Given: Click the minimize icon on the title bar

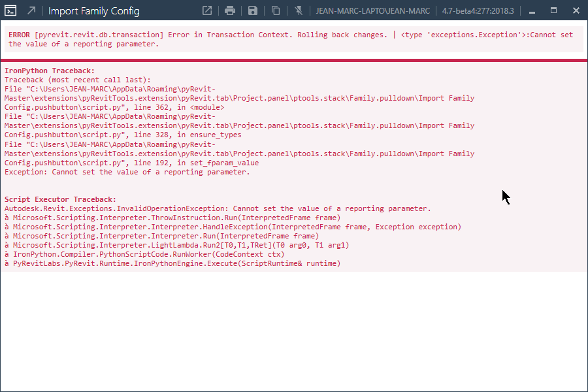Looking at the screenshot, I should [x=531, y=10].
